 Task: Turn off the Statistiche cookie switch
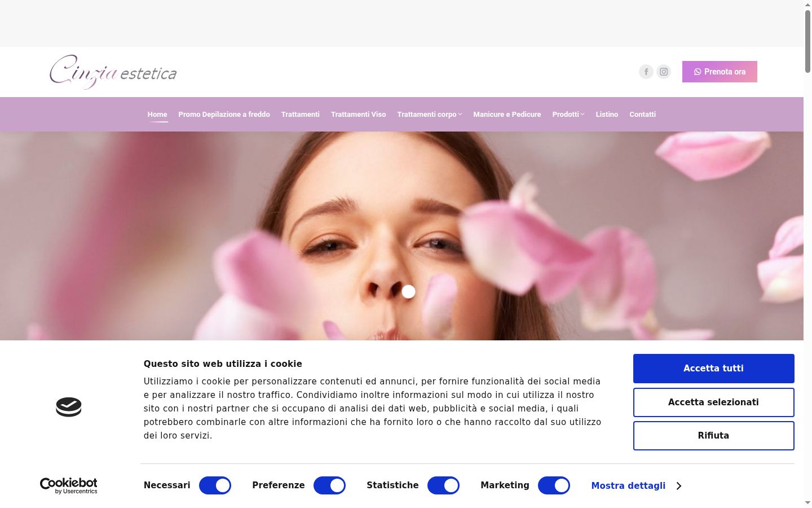click(x=443, y=485)
